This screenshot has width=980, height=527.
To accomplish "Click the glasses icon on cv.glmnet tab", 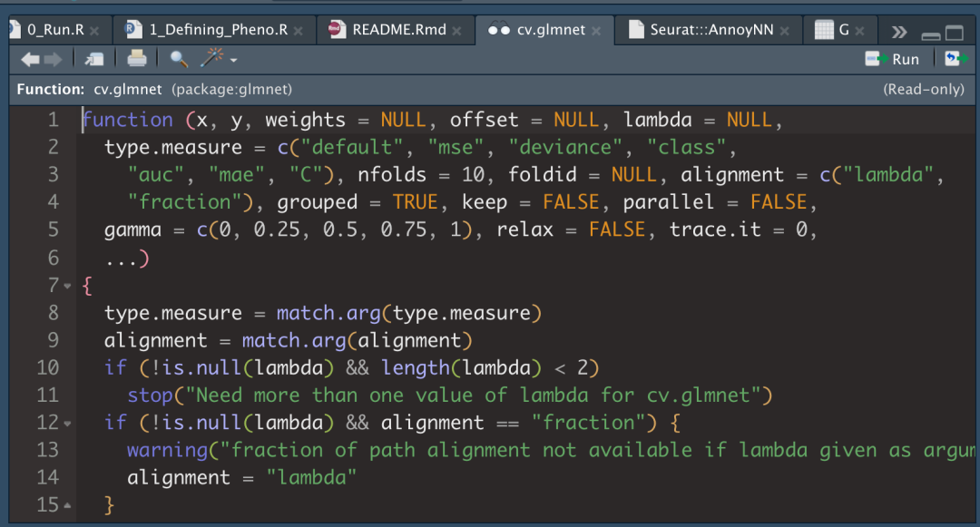I will tap(499, 29).
